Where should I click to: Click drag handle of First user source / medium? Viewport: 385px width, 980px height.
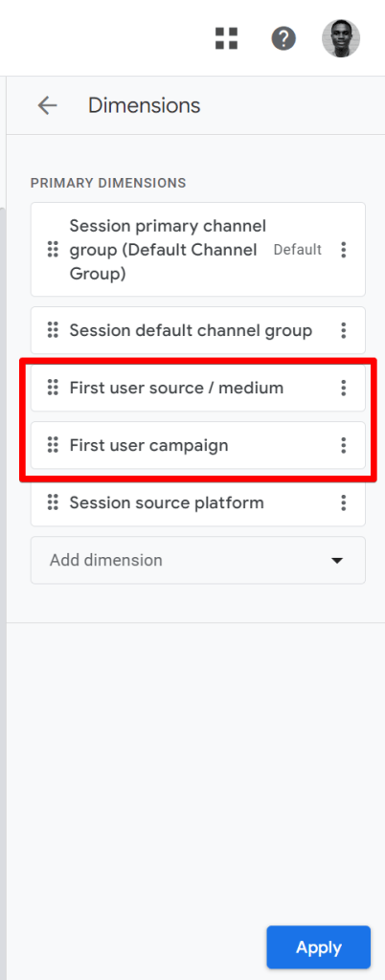tap(53, 388)
